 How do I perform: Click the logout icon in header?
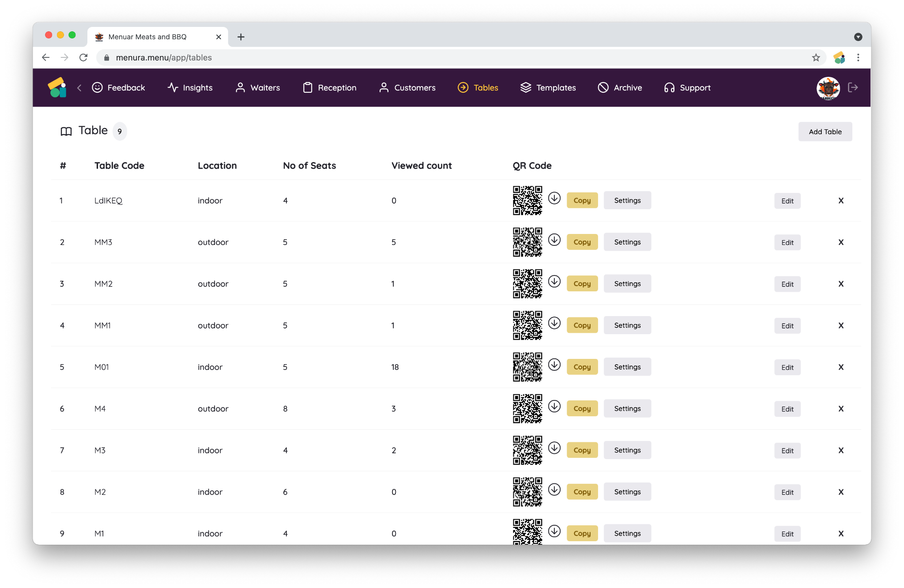pos(853,87)
